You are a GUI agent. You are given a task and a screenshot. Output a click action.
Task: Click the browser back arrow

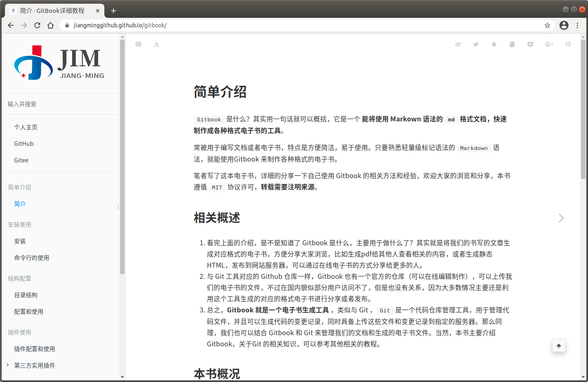[x=11, y=25]
